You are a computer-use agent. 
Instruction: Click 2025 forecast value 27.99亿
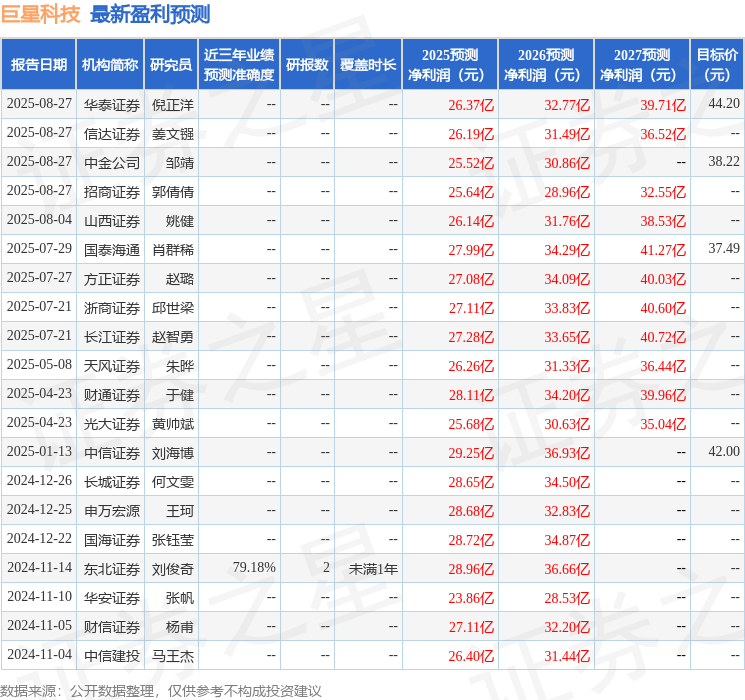[x=471, y=250]
